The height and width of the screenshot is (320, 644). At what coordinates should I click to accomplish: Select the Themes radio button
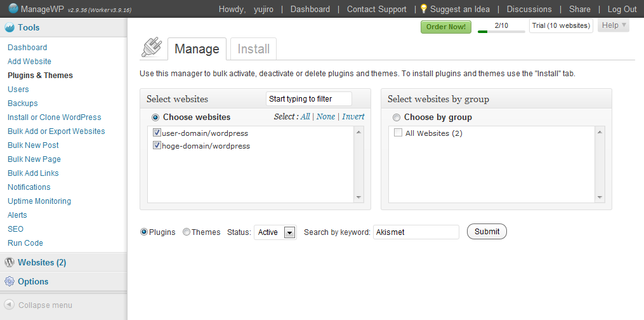tap(187, 232)
